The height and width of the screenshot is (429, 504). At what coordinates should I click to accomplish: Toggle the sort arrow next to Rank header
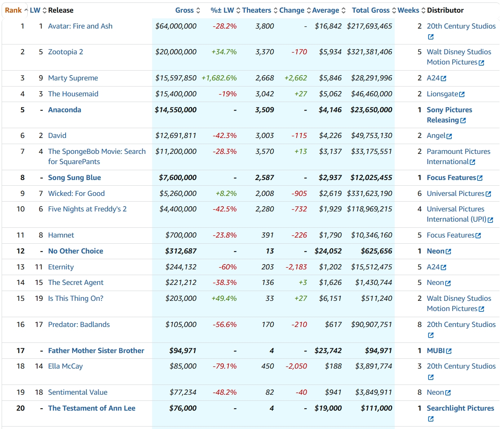(26, 11)
